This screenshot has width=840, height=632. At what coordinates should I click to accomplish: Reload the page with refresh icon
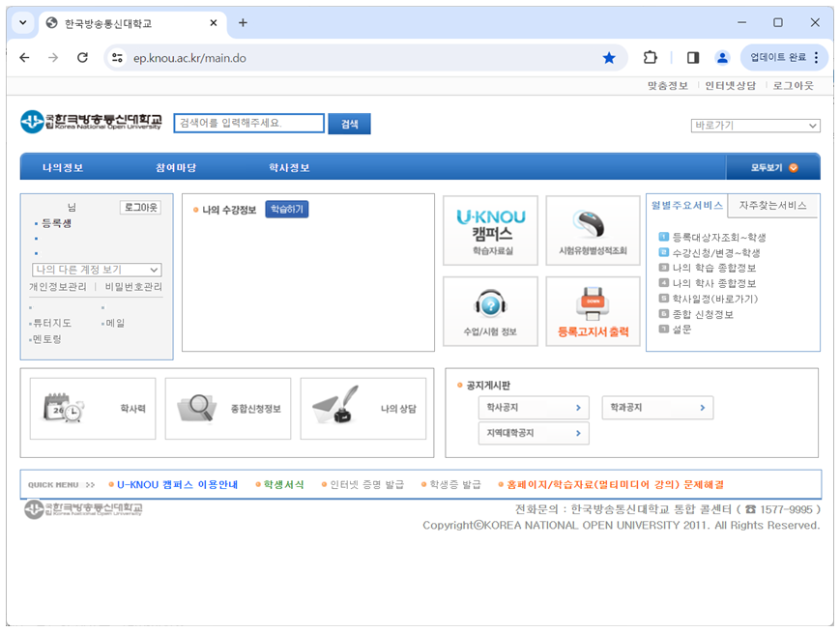(82, 57)
